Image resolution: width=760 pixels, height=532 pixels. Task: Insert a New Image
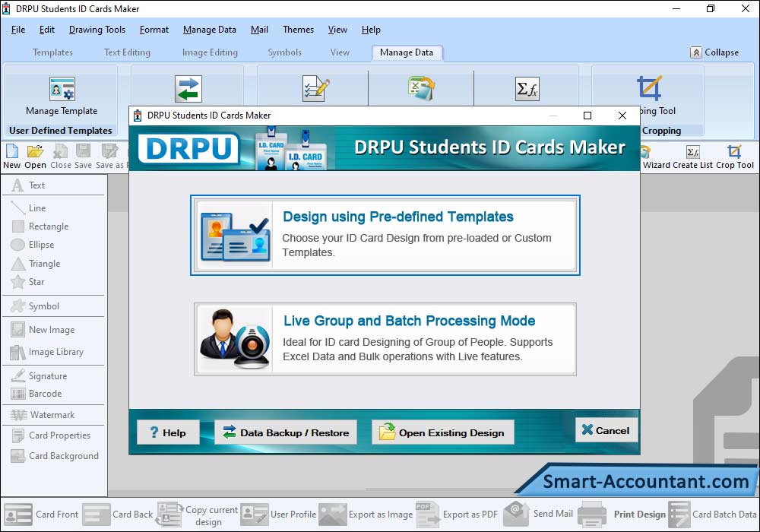(43, 330)
